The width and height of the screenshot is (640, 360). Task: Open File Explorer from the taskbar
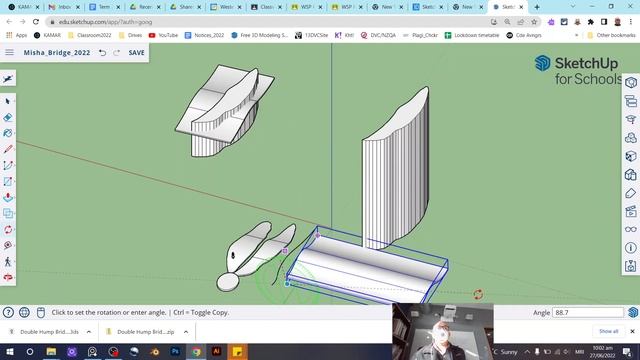pos(51,351)
